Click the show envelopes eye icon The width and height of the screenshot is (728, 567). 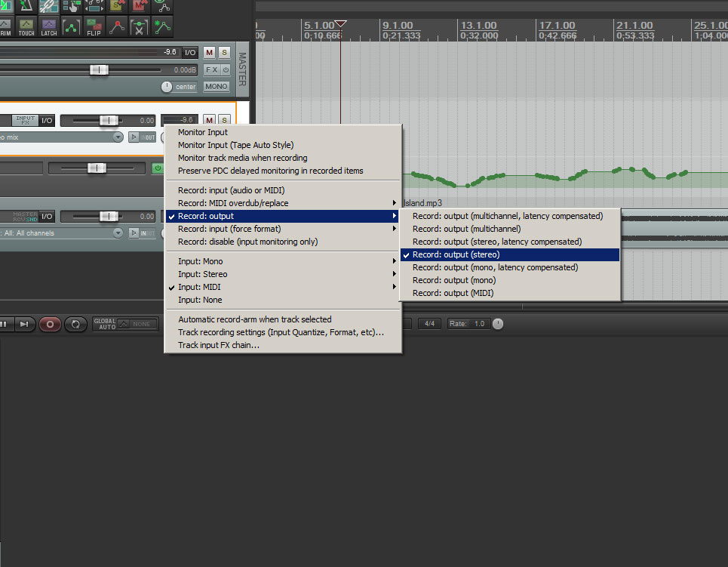(162, 5)
